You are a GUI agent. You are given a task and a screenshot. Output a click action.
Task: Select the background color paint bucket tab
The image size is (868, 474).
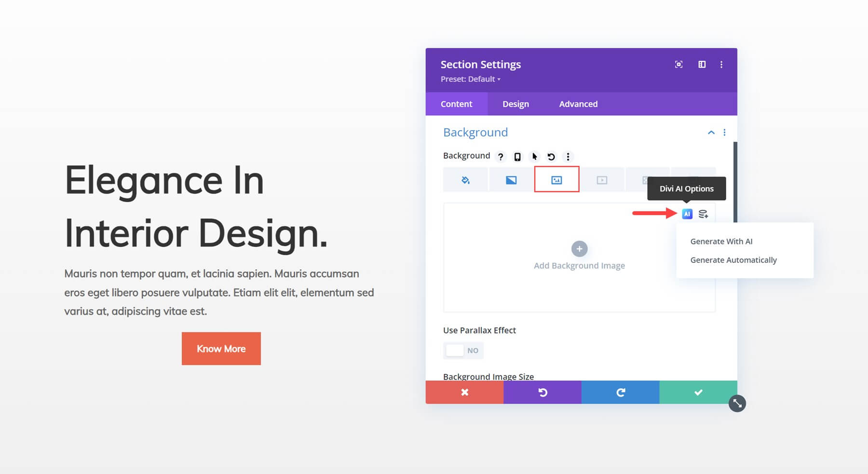click(465, 180)
